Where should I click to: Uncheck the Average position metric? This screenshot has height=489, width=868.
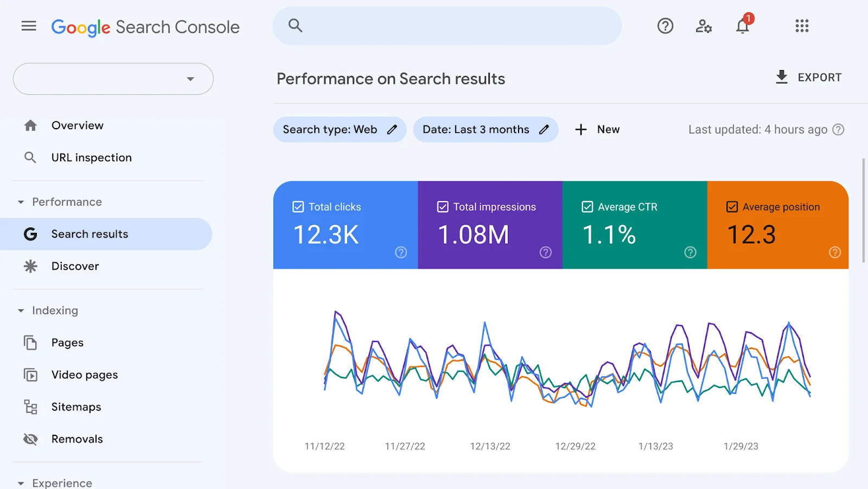[732, 206]
